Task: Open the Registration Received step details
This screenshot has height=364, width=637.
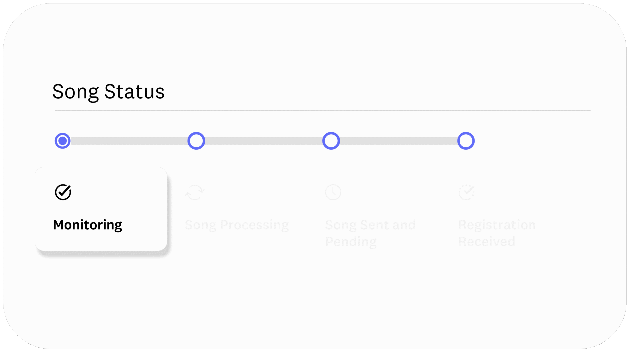Action: point(497,232)
